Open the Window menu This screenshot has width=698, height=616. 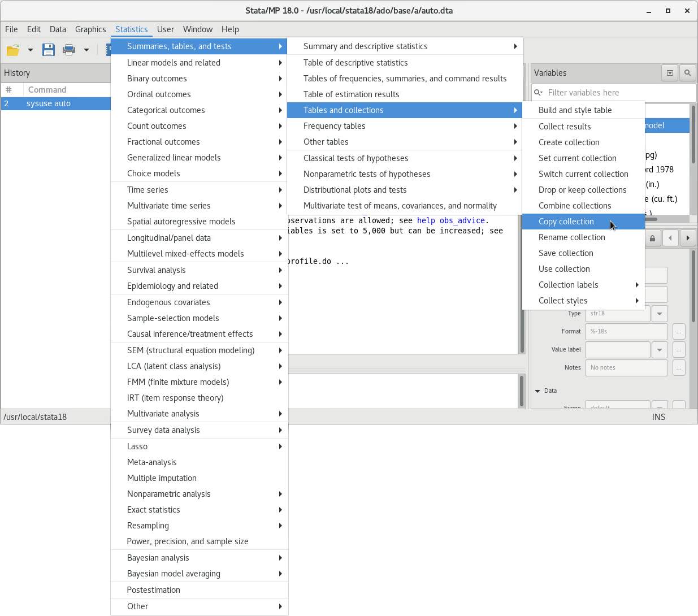click(198, 29)
